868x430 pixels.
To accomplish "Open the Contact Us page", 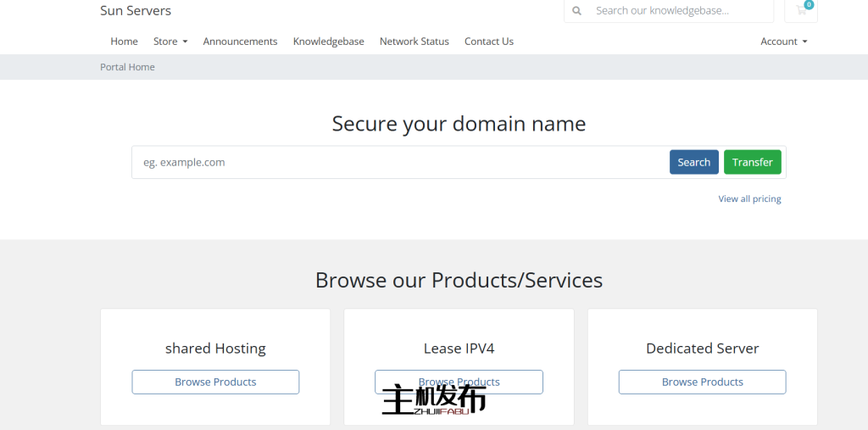I will 488,42.
